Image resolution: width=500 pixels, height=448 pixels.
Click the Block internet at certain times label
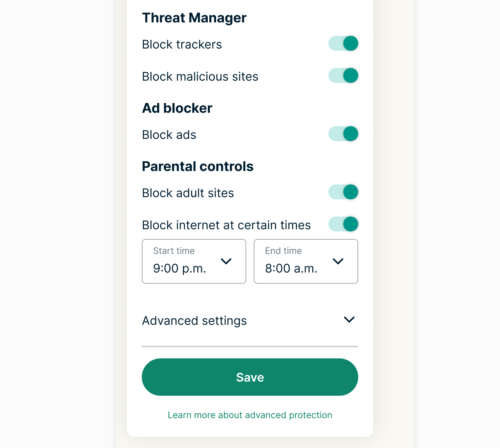pos(226,225)
